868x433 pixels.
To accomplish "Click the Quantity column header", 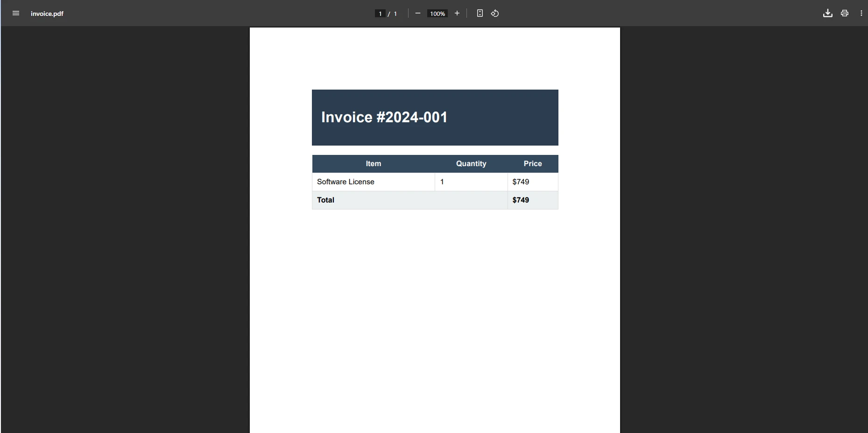I will tap(471, 164).
